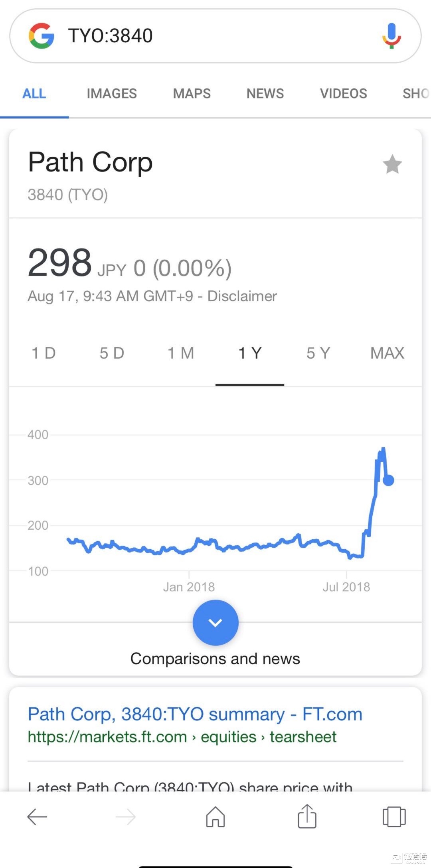Click the search box containing TYO:3840

coord(215,36)
